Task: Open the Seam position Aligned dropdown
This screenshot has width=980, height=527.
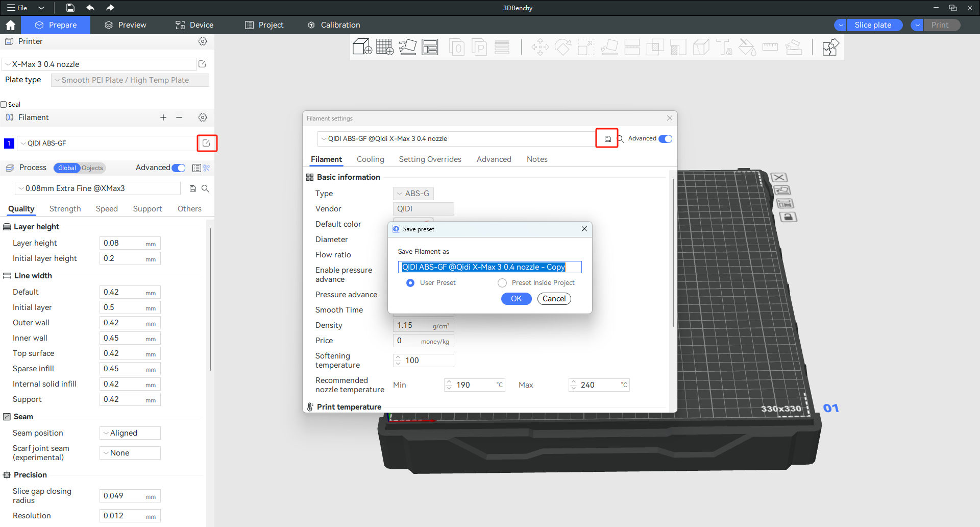Action: [130, 433]
